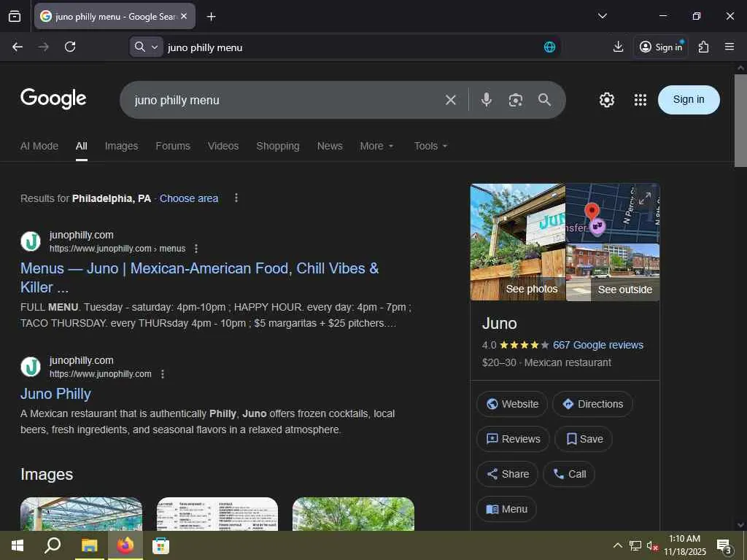The width and height of the screenshot is (747, 560).
Task: Submit search with the magnifier icon
Action: coord(544,99)
